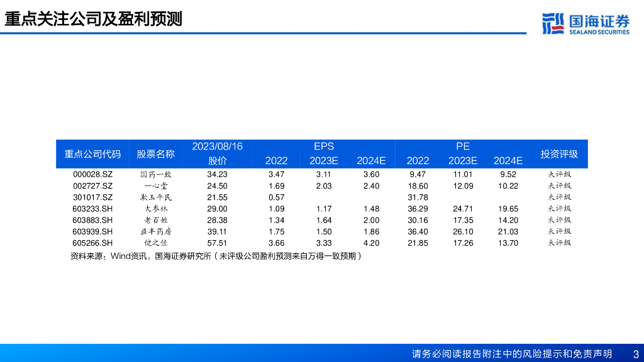Click stock name 漱玉平民

click(156, 197)
